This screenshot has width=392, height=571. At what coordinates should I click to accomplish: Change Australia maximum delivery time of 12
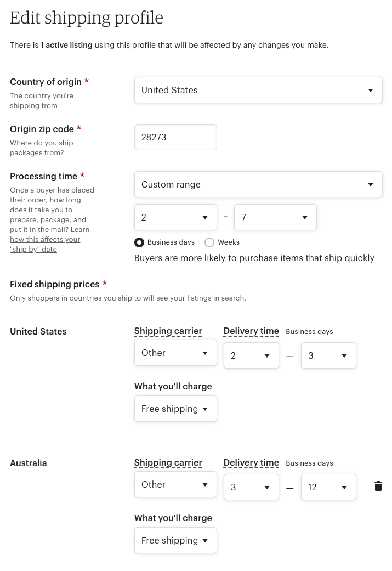pos(328,487)
